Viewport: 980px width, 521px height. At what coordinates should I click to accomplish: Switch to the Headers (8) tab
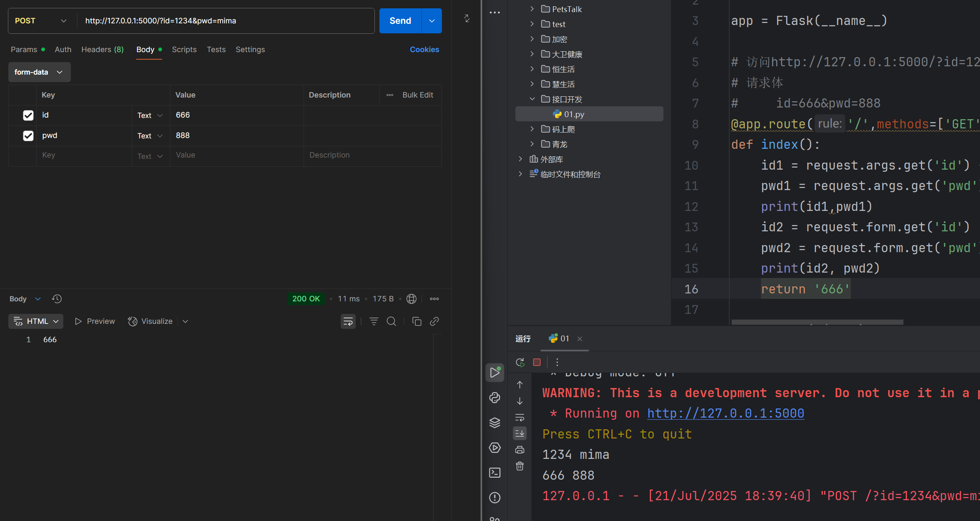point(102,50)
